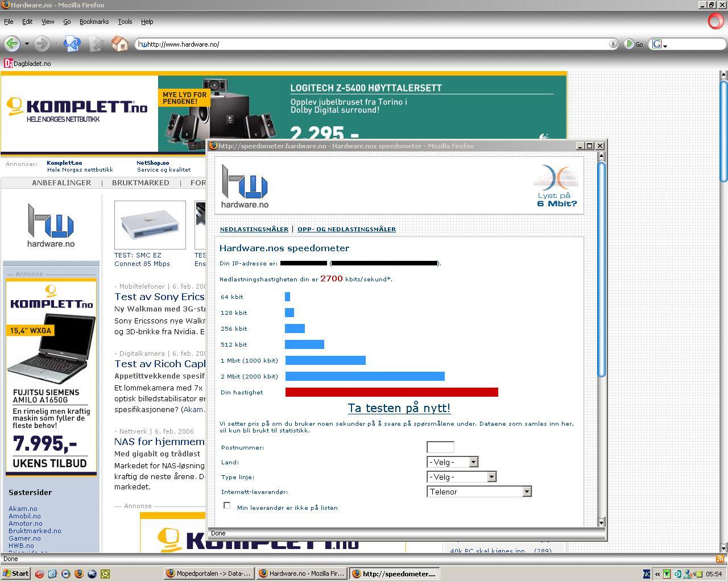Click the Forward arrow button in Firefox

tap(41, 44)
